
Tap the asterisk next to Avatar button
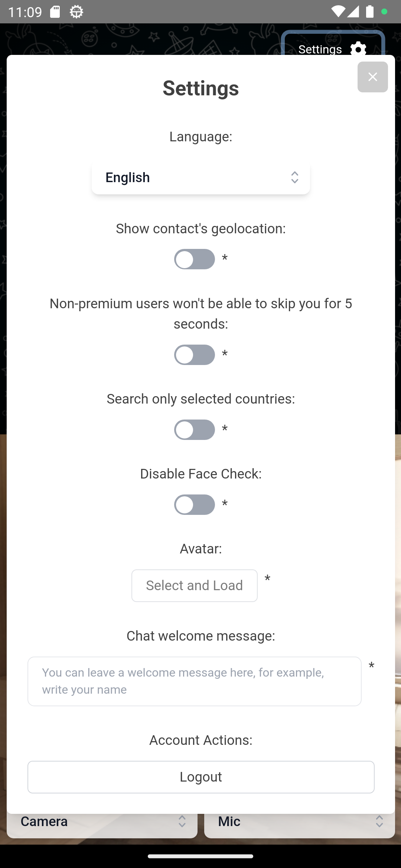[267, 579]
